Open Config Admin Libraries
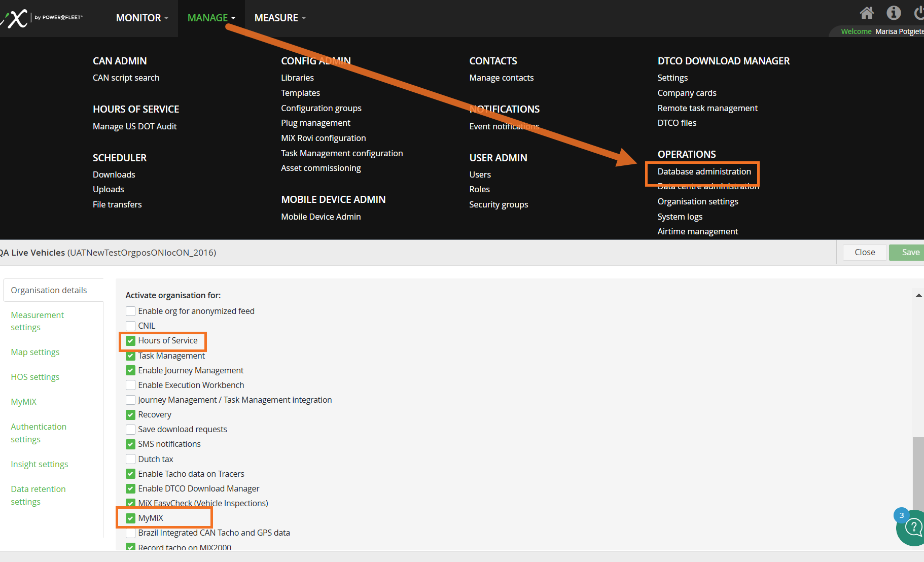Screen dimensions: 924x562 click(x=297, y=78)
